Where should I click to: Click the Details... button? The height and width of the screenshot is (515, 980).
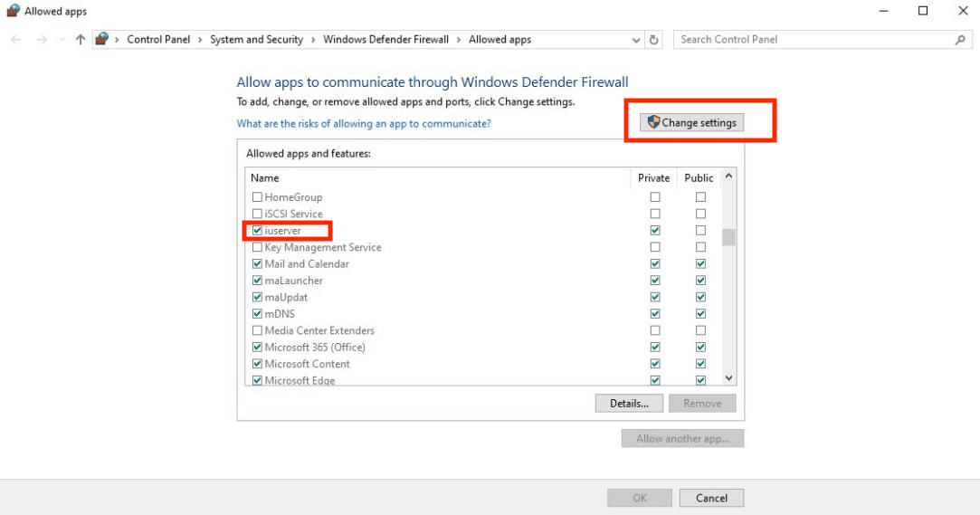pyautogui.click(x=630, y=403)
